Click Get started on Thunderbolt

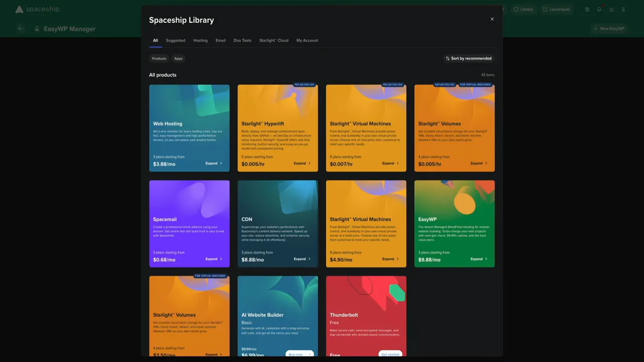390,354
